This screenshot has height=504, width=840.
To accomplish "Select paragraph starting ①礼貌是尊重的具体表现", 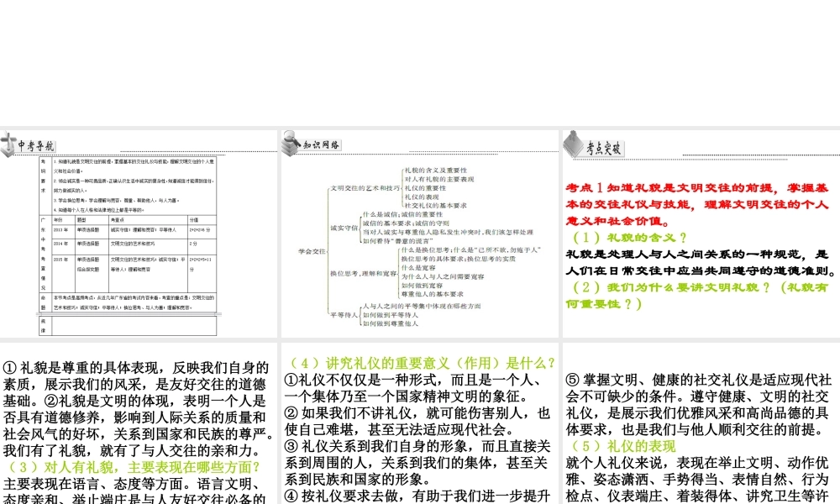I will [138, 409].
